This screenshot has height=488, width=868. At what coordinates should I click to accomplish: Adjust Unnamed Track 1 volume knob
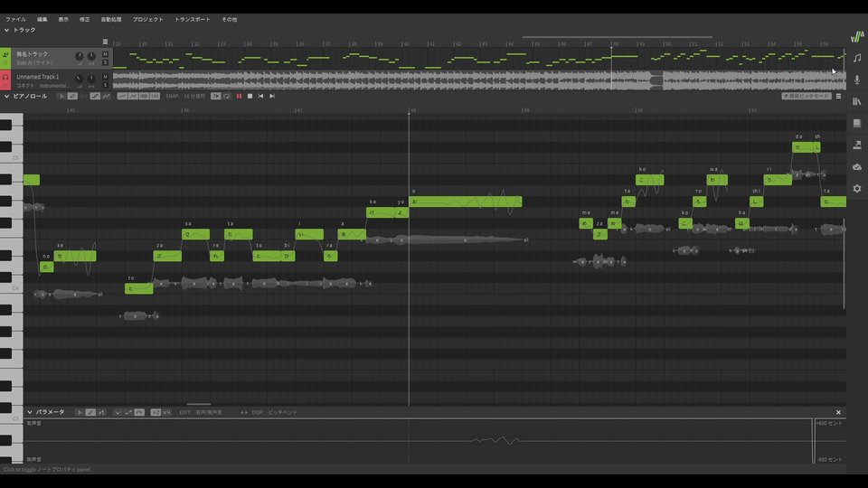coord(80,80)
